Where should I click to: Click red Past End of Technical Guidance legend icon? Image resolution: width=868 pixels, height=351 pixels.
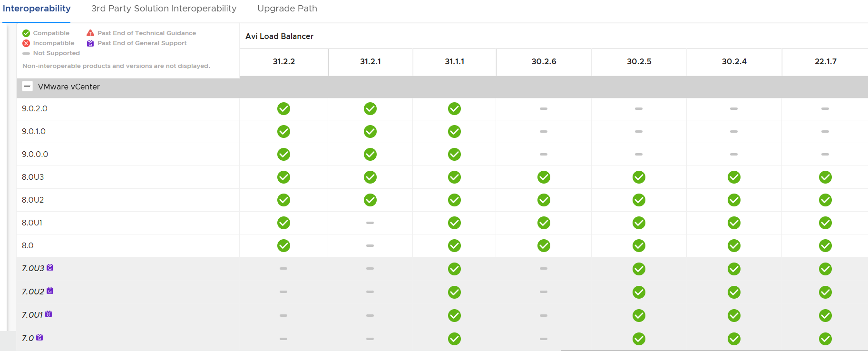[90, 33]
